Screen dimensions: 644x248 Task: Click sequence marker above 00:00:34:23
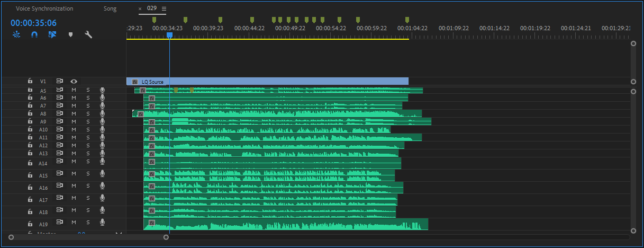pyautogui.click(x=154, y=20)
